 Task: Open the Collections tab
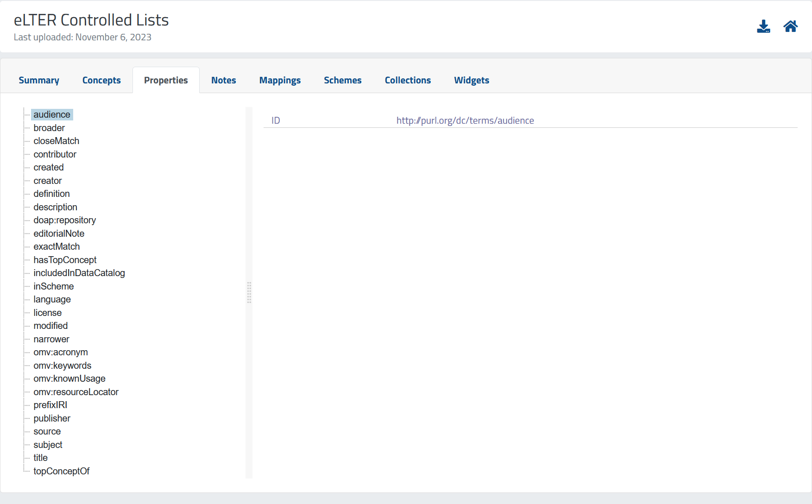pos(408,80)
